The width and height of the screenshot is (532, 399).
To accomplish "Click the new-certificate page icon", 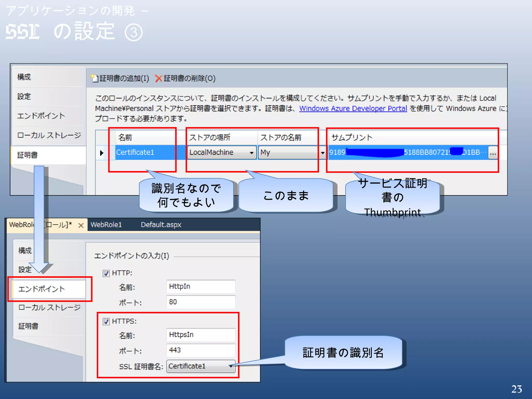I will pos(94,78).
